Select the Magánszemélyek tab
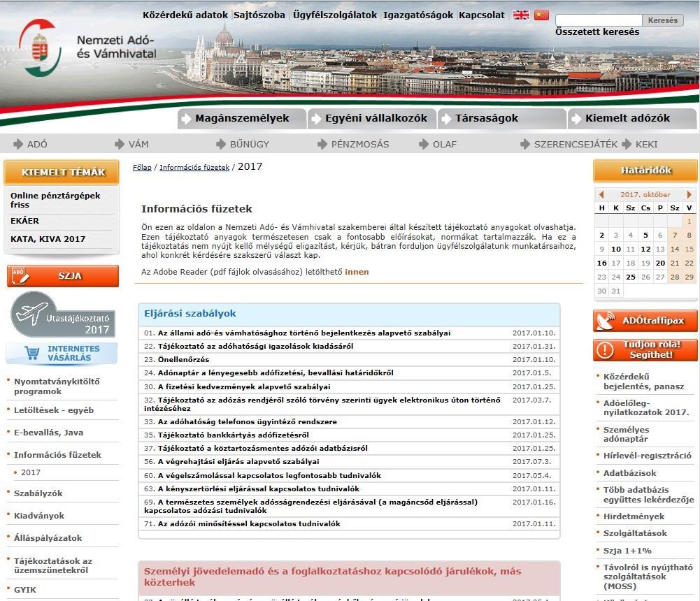The image size is (700, 601). point(241,119)
